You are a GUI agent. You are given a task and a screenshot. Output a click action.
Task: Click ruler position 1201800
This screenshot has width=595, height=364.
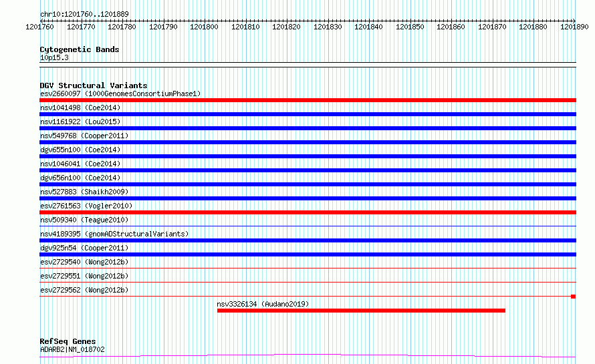[204, 27]
